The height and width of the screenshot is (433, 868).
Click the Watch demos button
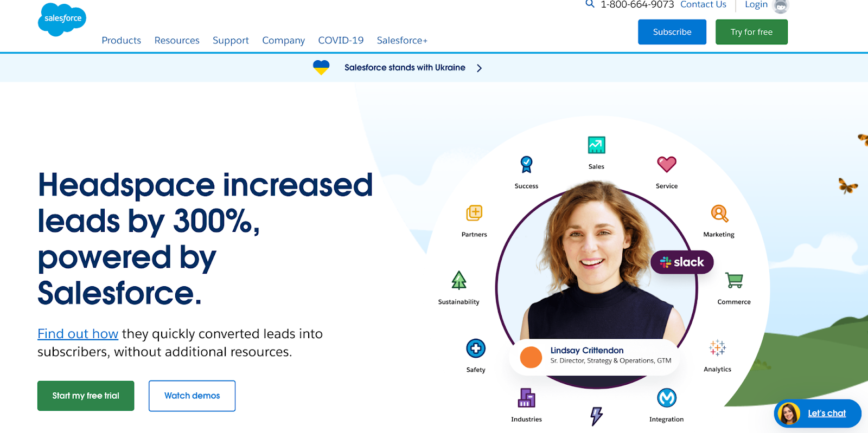pyautogui.click(x=192, y=396)
